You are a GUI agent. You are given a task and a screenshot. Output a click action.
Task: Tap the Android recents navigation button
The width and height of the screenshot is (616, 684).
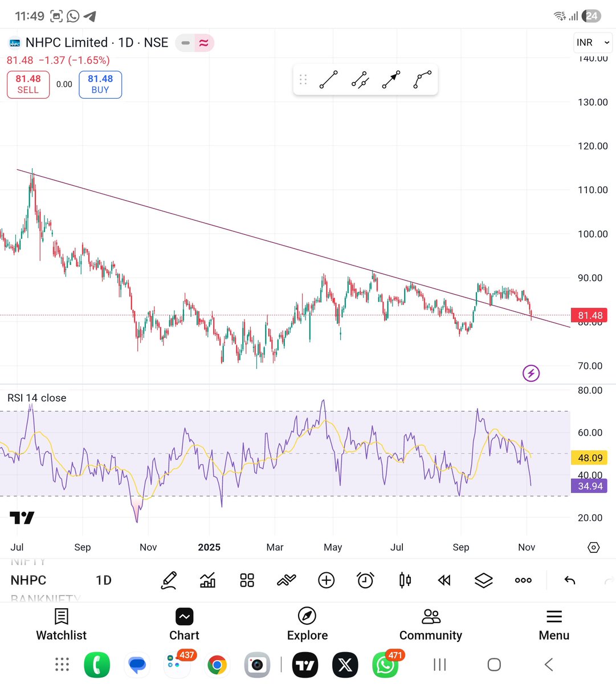[439, 665]
